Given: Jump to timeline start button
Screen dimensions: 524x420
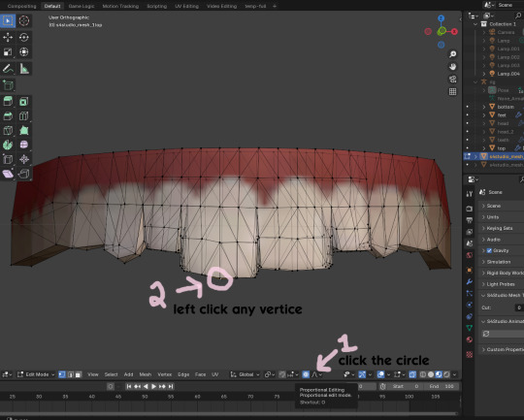Looking at the screenshot, I should (x=129, y=387).
